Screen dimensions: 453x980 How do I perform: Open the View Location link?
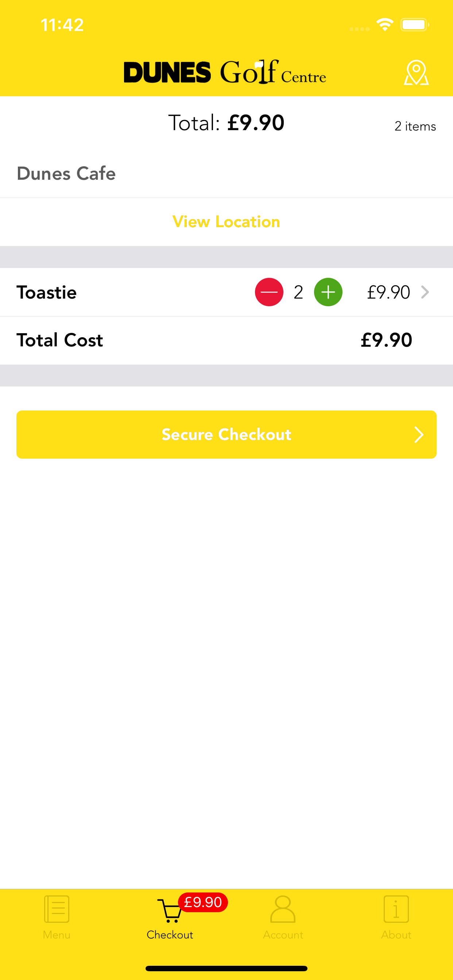tap(226, 222)
